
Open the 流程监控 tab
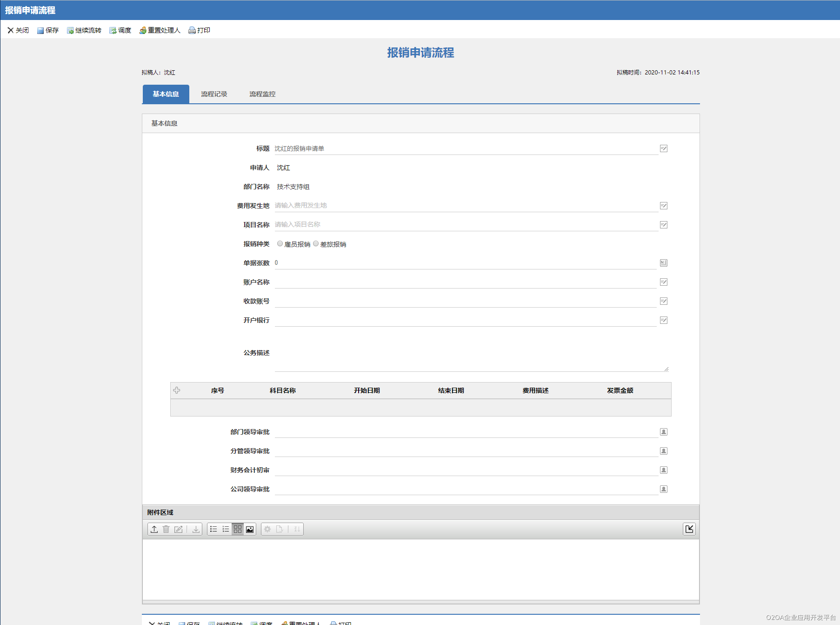[262, 94]
